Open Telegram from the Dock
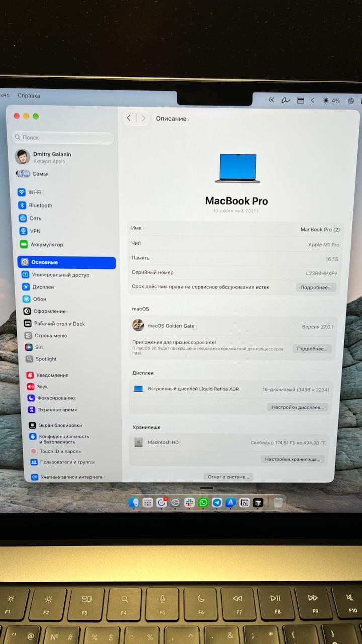 point(217,502)
